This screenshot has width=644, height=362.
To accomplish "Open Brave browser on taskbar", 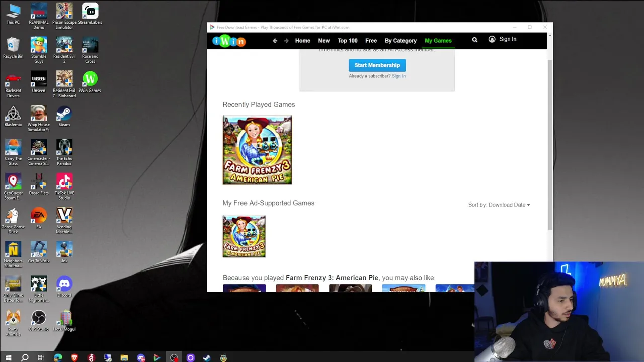I will click(74, 358).
